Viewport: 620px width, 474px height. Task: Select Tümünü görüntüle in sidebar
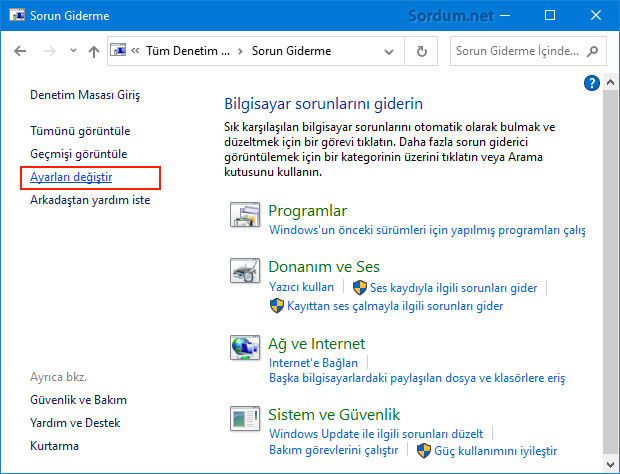pos(80,131)
